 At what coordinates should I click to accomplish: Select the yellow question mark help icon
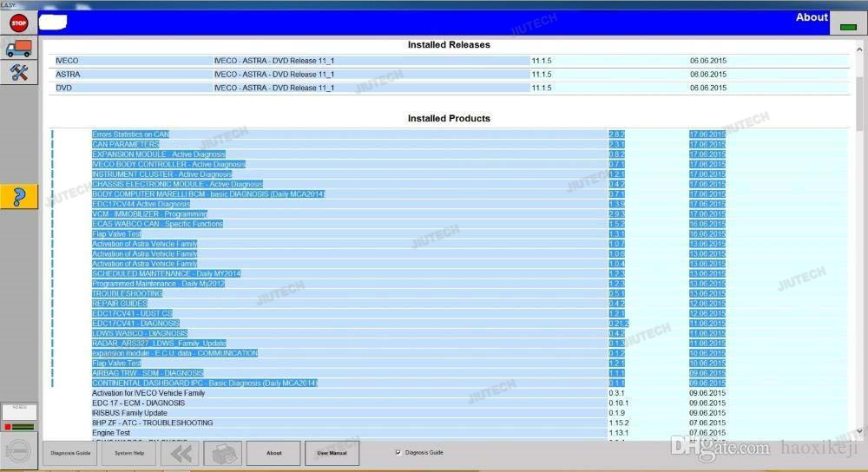[x=19, y=196]
